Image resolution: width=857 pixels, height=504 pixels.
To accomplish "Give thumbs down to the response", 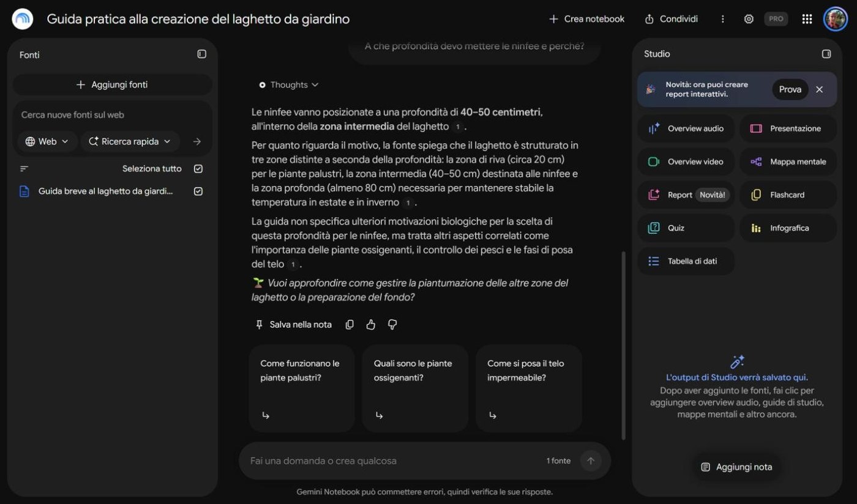I will pos(392,325).
